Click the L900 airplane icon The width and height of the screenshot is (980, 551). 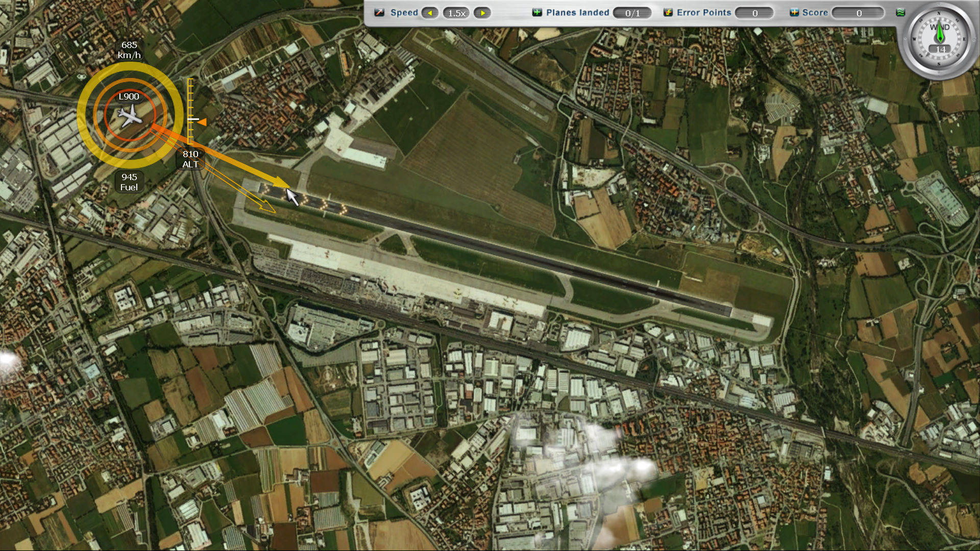point(130,116)
